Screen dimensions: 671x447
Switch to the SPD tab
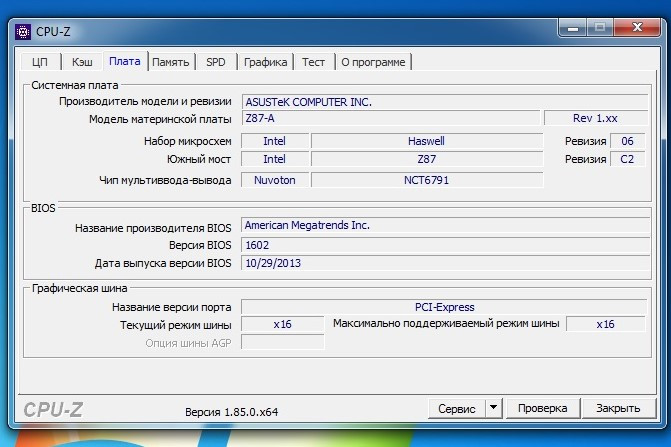pyautogui.click(x=216, y=62)
